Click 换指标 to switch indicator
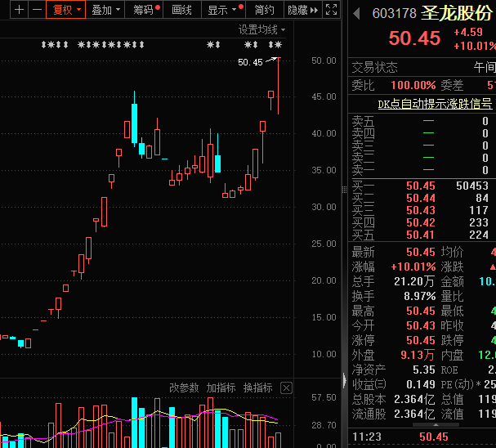 pyautogui.click(x=257, y=388)
